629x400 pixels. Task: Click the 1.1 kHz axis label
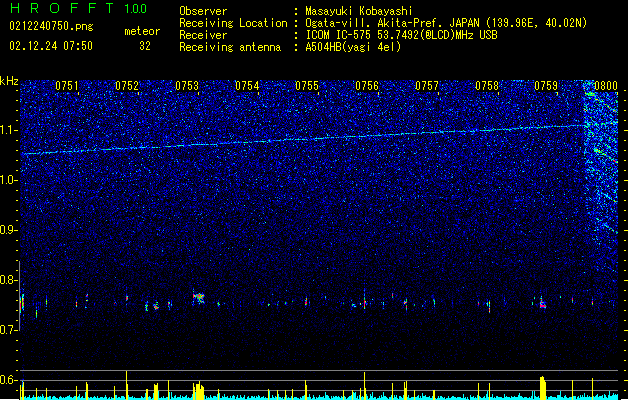(9, 130)
